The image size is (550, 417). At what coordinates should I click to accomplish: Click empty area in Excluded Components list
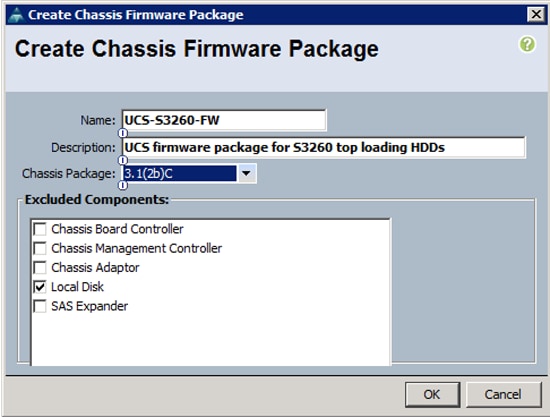210,338
